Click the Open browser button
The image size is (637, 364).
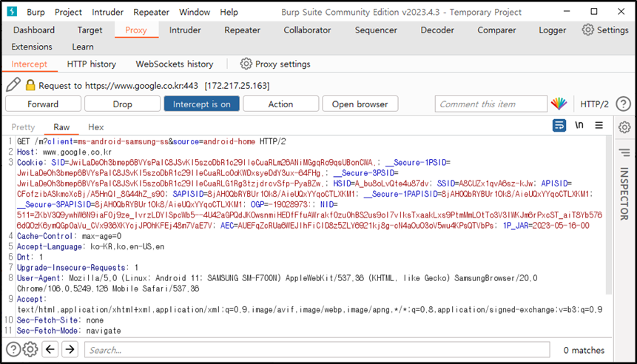click(360, 104)
